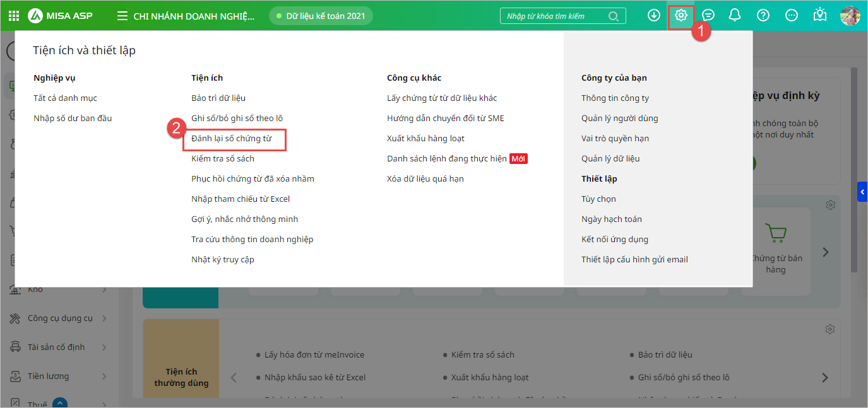Click Nhập khẩu sao kê từ Excel link
This screenshot has width=868, height=408.
tap(315, 378)
